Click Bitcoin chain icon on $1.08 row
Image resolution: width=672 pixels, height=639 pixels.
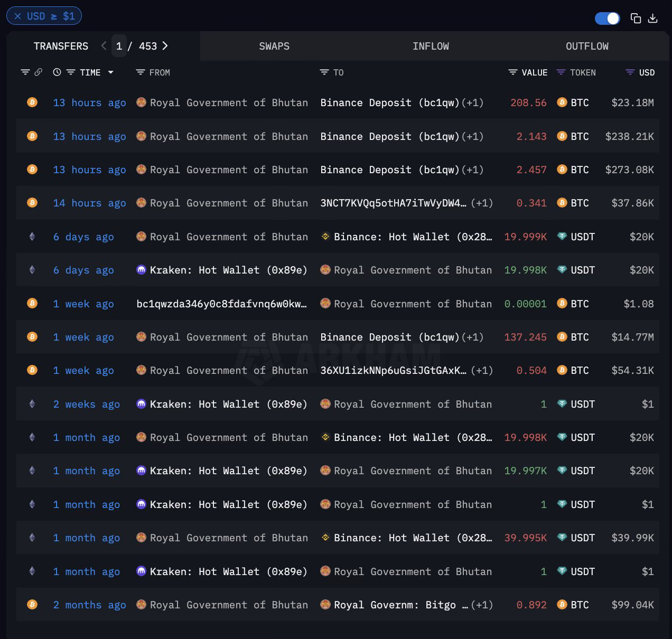pyautogui.click(x=32, y=303)
